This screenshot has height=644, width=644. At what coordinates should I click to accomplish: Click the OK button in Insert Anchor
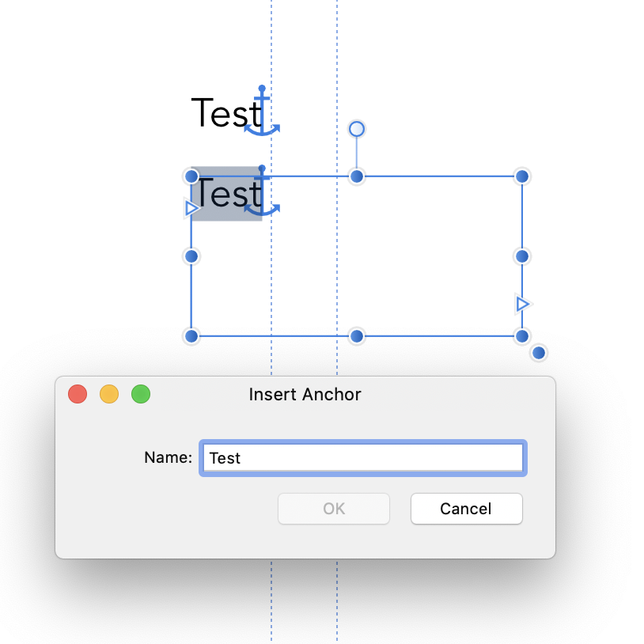pyautogui.click(x=334, y=509)
